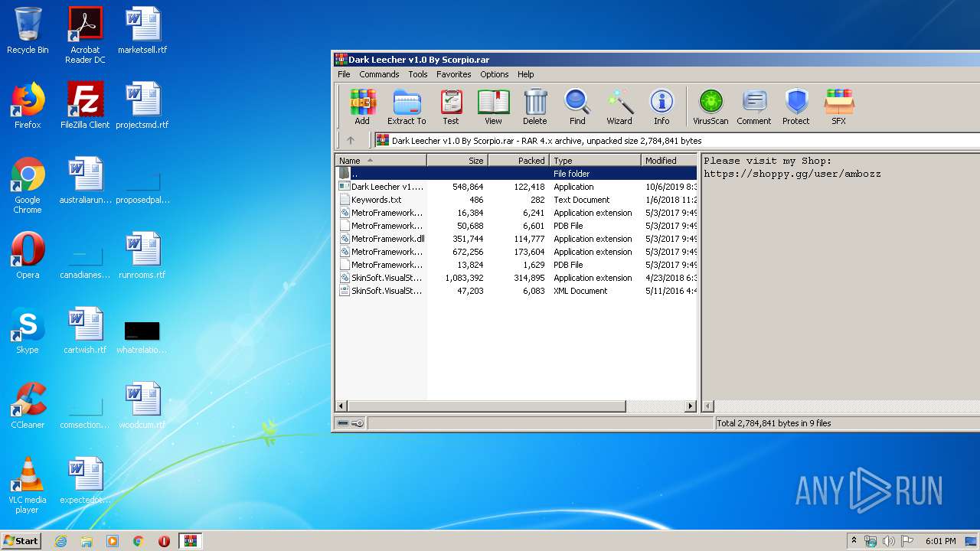980x551 pixels.
Task: Select runrooms.rtf desktop file
Action: (x=142, y=256)
